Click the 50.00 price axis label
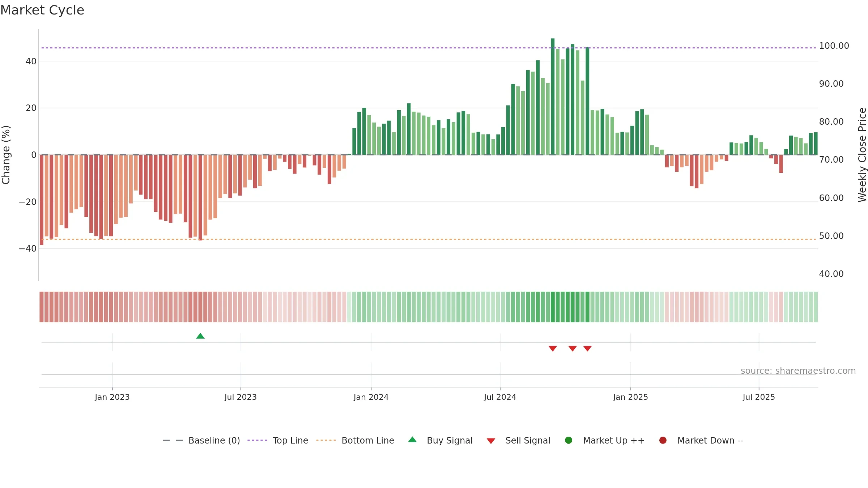This screenshot has width=868, height=488. 831,236
